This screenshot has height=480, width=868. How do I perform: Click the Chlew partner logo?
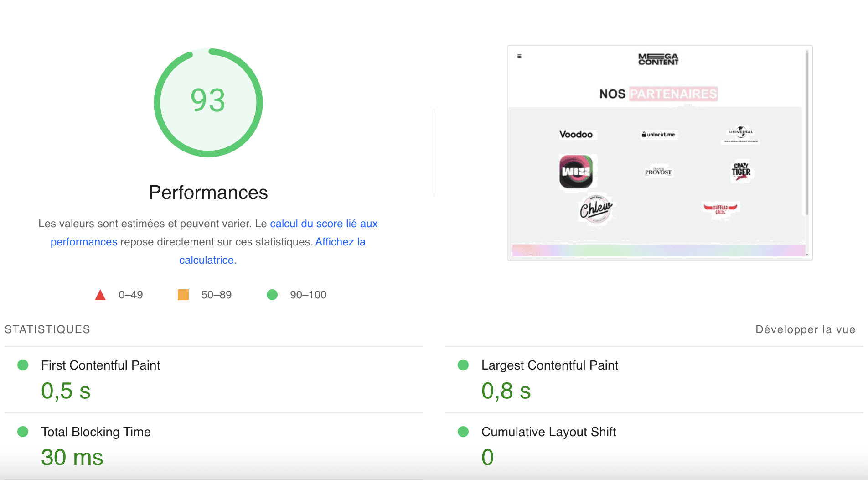pos(596,209)
